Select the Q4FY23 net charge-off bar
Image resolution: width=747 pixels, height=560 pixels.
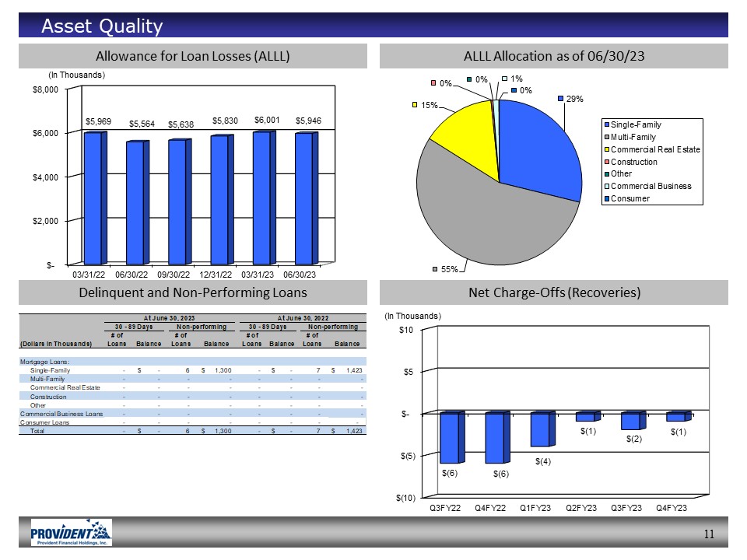677,417
